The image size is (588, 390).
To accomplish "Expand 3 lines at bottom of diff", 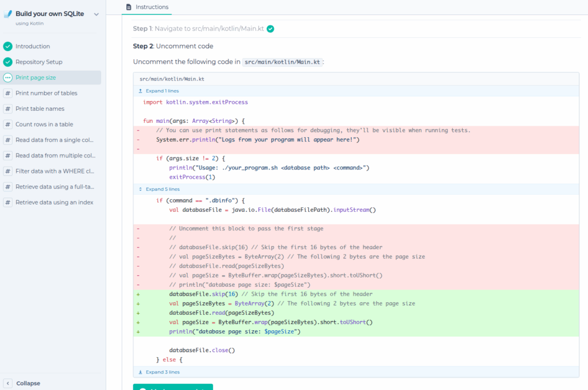I will coord(163,372).
